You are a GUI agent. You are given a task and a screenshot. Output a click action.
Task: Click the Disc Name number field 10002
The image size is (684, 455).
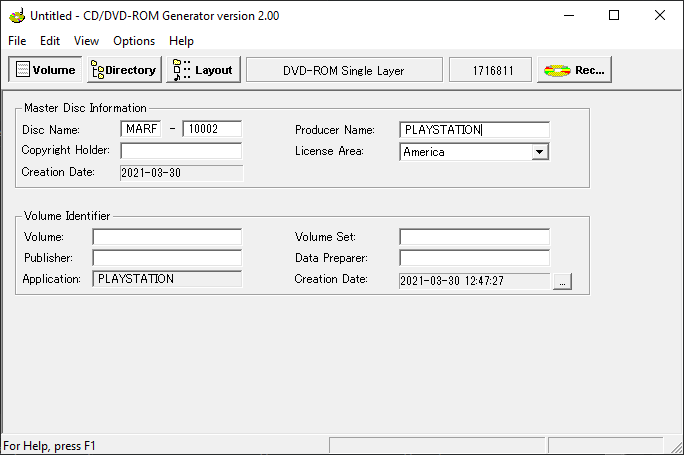[211, 129]
